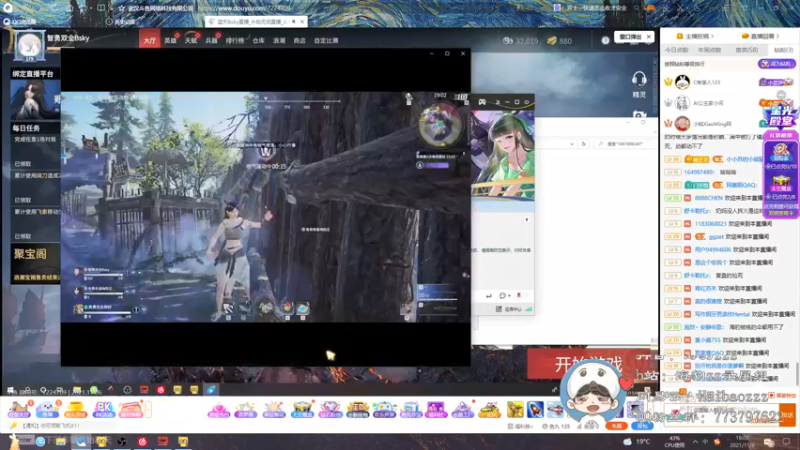Open the weather 19°C tray widget
This screenshot has height=450, width=800.
637,442
